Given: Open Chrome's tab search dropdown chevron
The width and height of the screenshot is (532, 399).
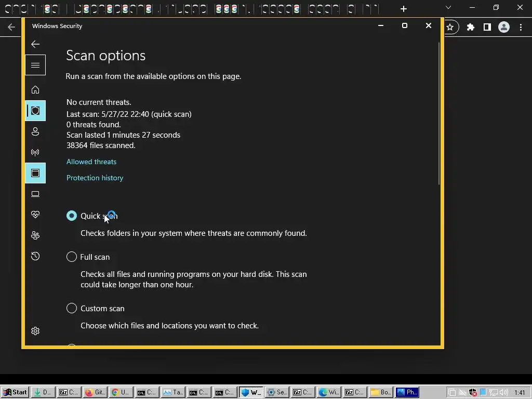Looking at the screenshot, I should 448,7.
